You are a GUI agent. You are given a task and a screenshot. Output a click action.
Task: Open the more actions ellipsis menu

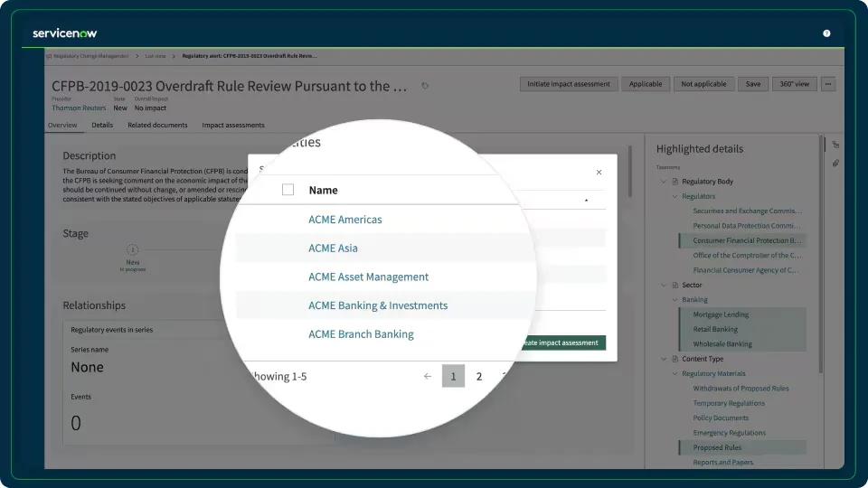(x=828, y=84)
